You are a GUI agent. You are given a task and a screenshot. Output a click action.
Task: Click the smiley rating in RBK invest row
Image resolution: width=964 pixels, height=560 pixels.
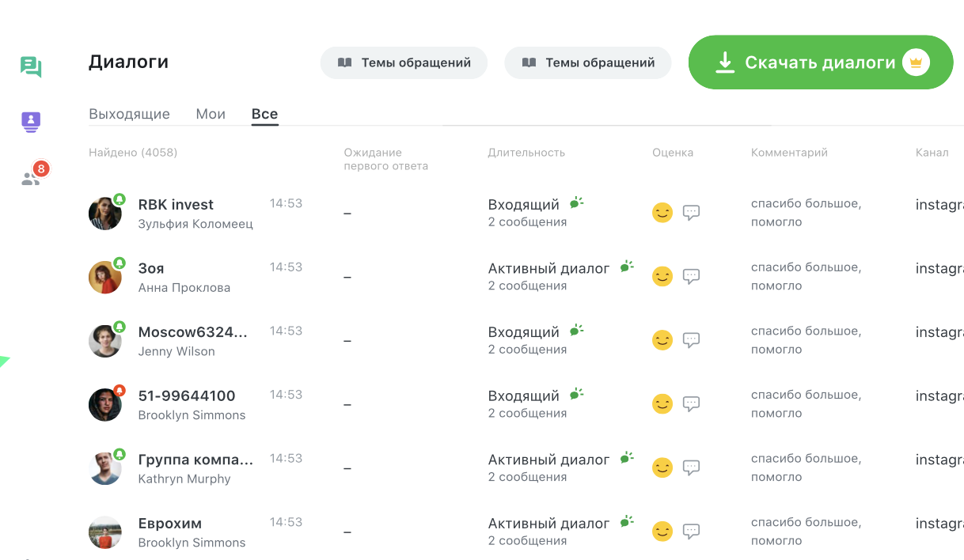click(662, 213)
